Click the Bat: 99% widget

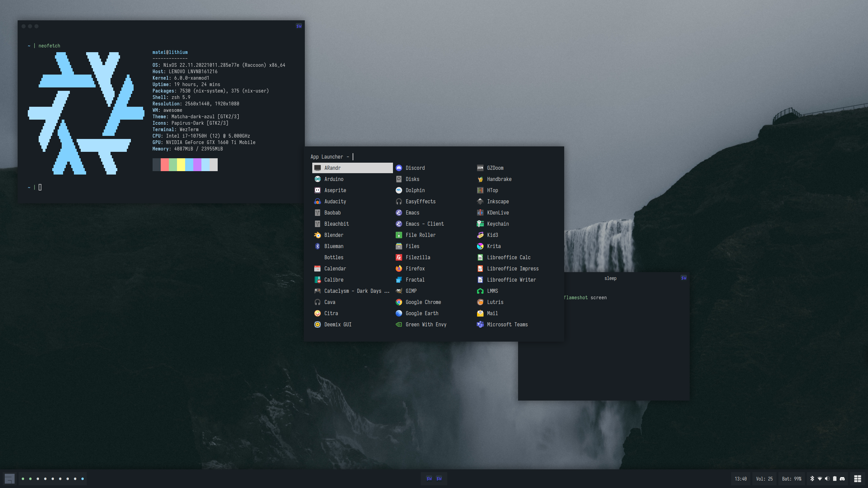[x=791, y=479]
